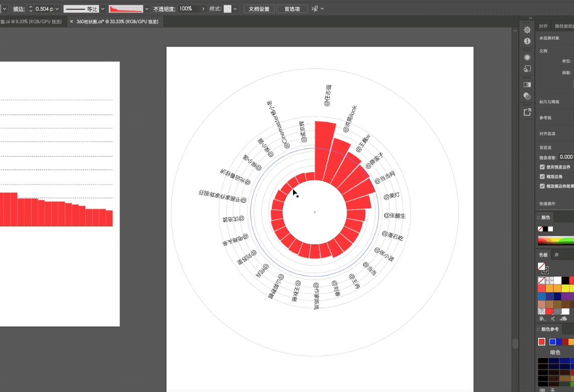The height and width of the screenshot is (392, 574).
Task: Click the tallest red bar of radial chart
Action: point(324,151)
